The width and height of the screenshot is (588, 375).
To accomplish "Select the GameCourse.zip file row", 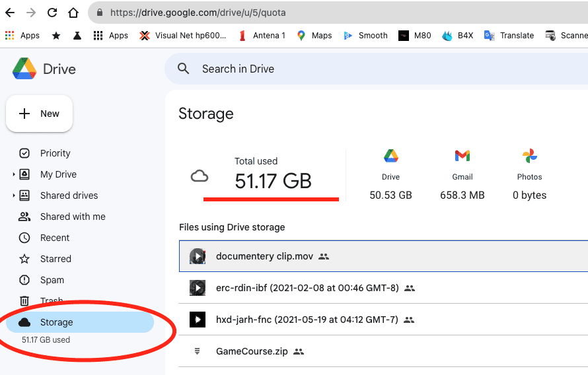I will pyautogui.click(x=384, y=351).
